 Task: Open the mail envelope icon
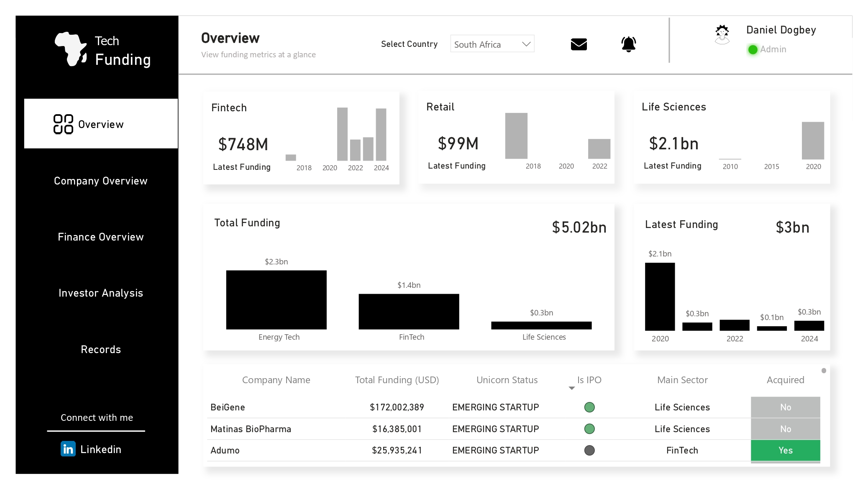579,44
